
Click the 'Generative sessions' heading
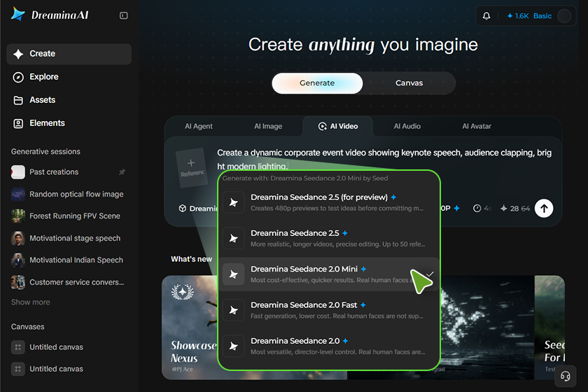point(45,151)
